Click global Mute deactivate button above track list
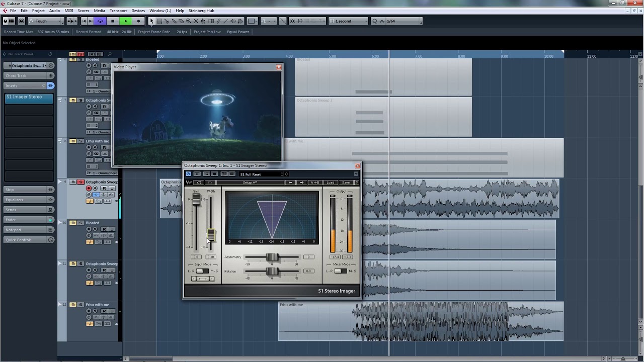Viewport: 644px width, 362px height. (72, 54)
